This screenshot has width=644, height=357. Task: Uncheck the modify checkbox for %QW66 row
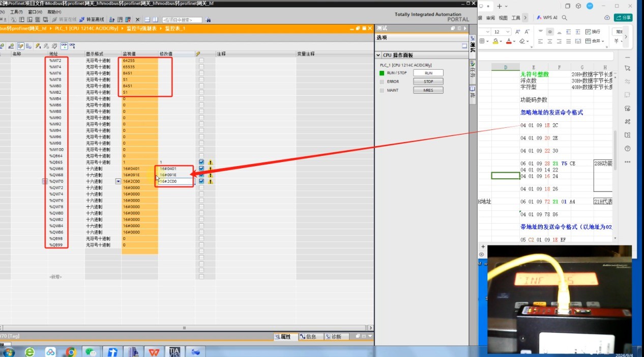201,169
